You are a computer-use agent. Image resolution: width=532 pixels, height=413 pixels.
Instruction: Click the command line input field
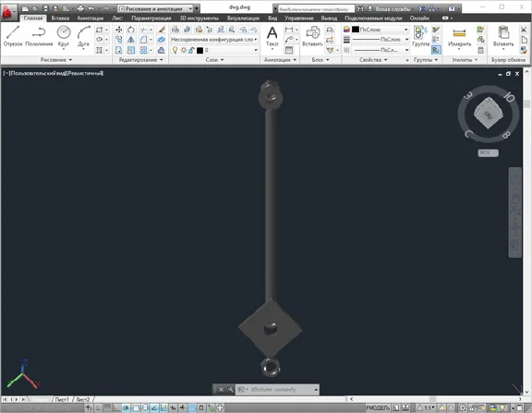click(282, 389)
